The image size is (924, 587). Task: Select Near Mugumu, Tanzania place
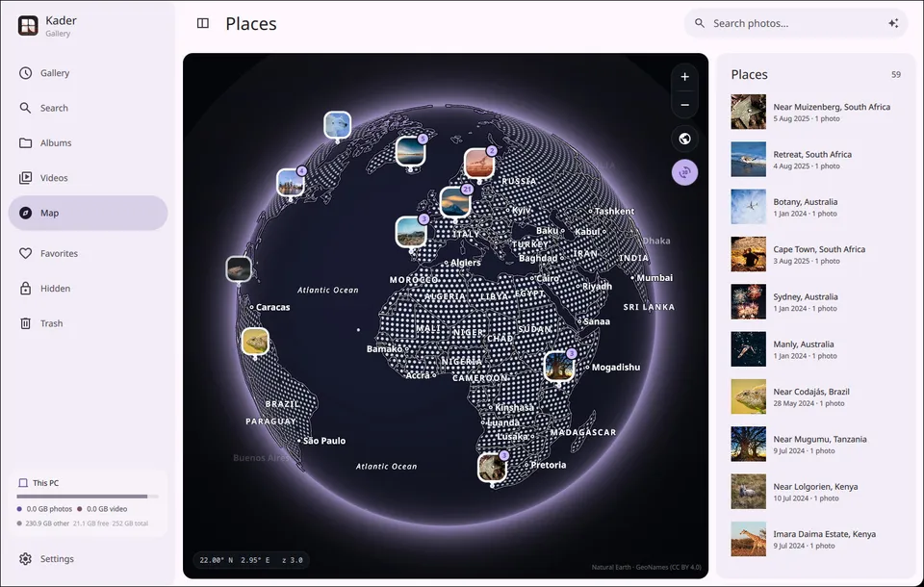(815, 444)
